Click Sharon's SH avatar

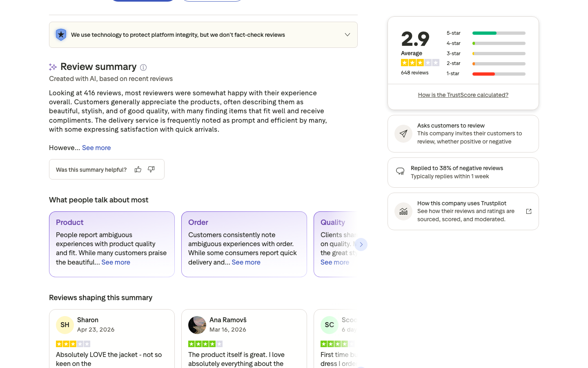tap(65, 325)
